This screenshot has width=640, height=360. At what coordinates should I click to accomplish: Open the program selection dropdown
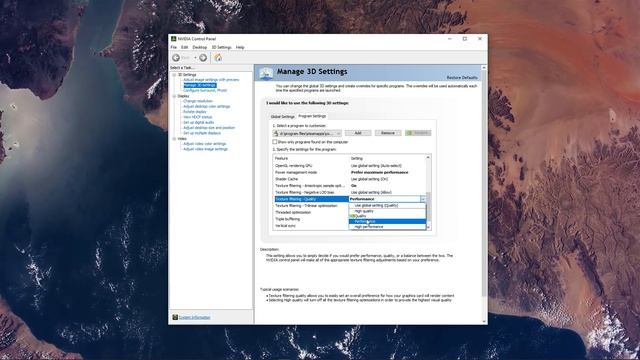pyautogui.click(x=307, y=133)
